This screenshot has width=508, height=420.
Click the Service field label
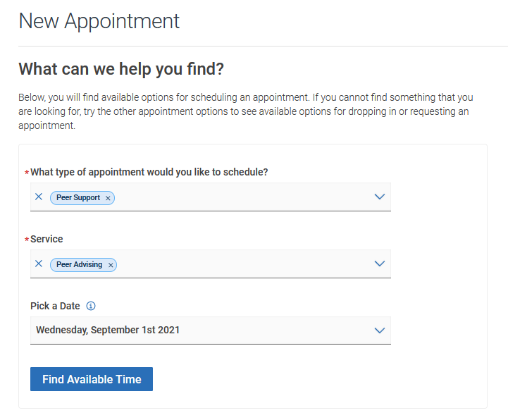47,239
